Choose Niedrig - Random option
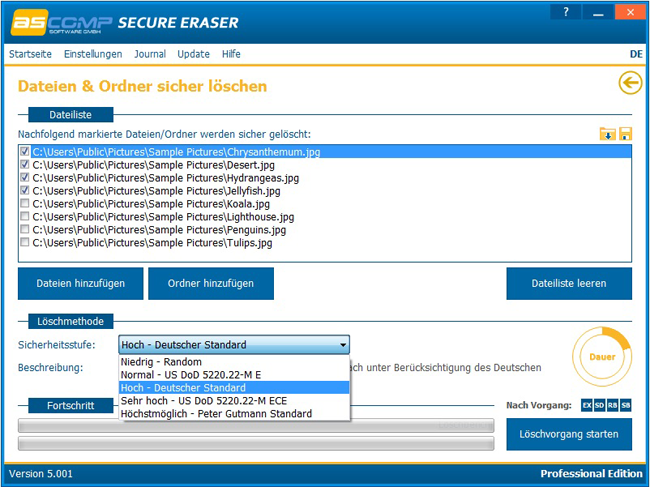This screenshot has width=650, height=487. (x=234, y=362)
